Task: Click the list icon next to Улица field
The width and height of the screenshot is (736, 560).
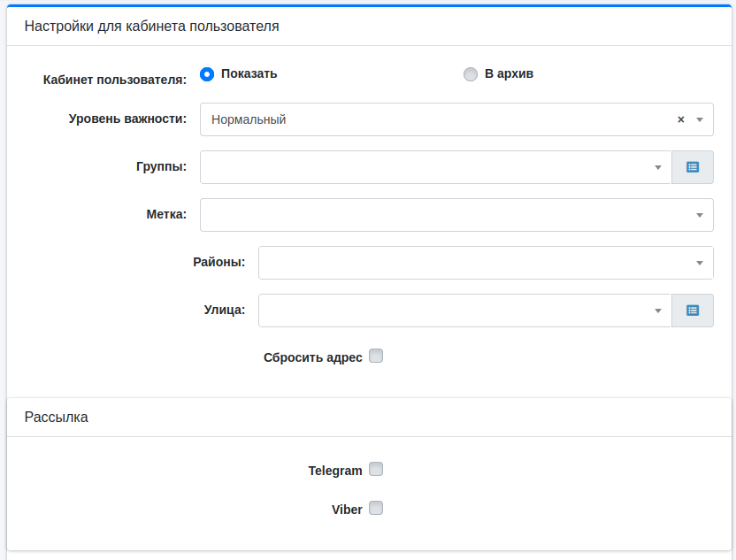Action: tap(693, 311)
